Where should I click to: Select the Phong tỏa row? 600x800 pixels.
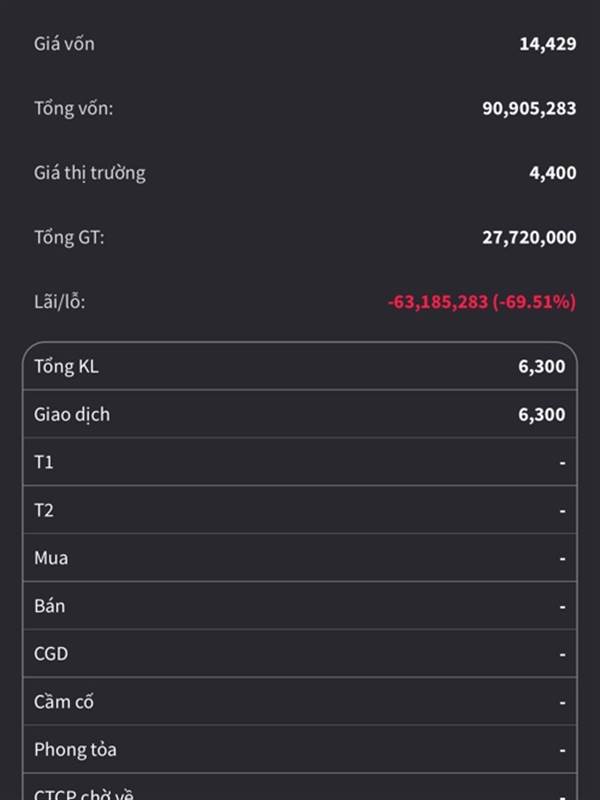(300, 749)
